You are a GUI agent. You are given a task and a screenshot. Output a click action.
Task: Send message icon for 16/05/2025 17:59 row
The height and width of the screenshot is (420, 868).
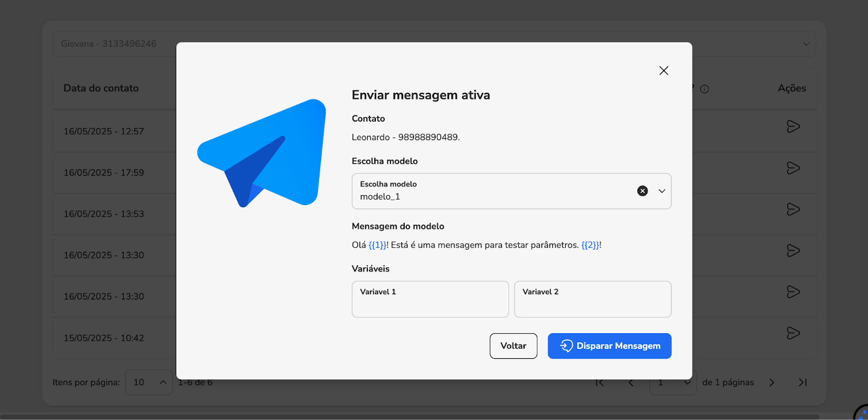point(793,168)
